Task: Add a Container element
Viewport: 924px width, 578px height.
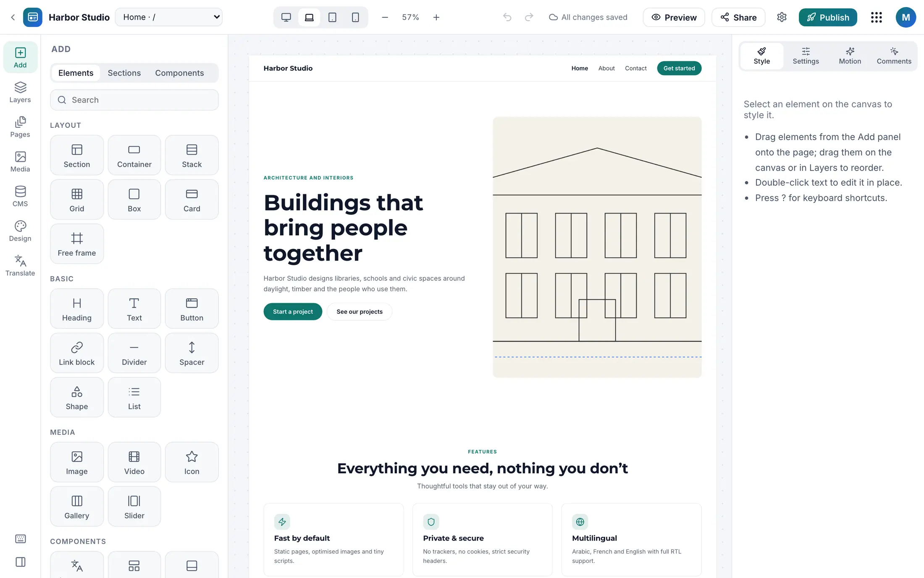Action: (x=134, y=155)
